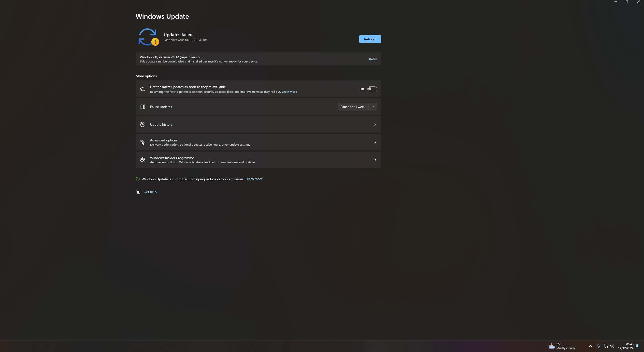This screenshot has height=352, width=644.
Task: Click the Pause updates label
Action: (x=161, y=107)
